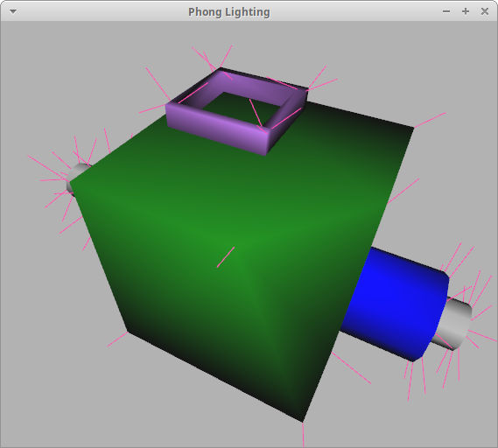Click the Phong Lighting title text
Image resolution: width=498 pixels, height=448 pixels.
(229, 12)
